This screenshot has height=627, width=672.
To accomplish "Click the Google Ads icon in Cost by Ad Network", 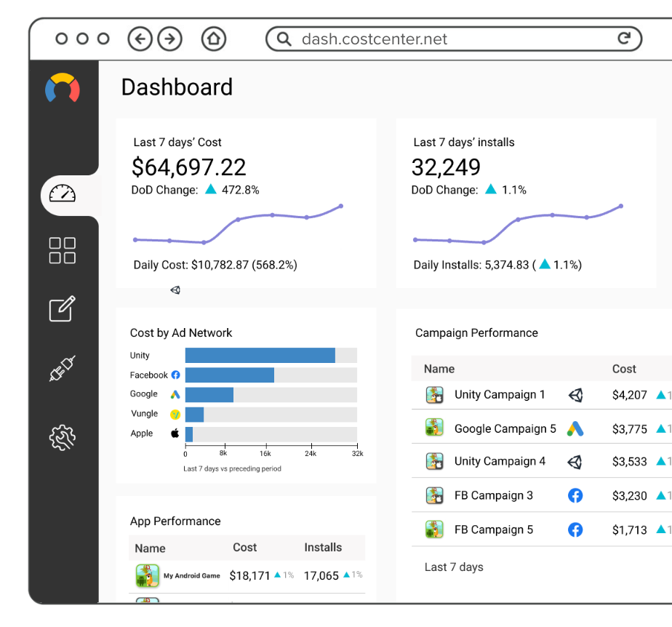I will point(175,394).
